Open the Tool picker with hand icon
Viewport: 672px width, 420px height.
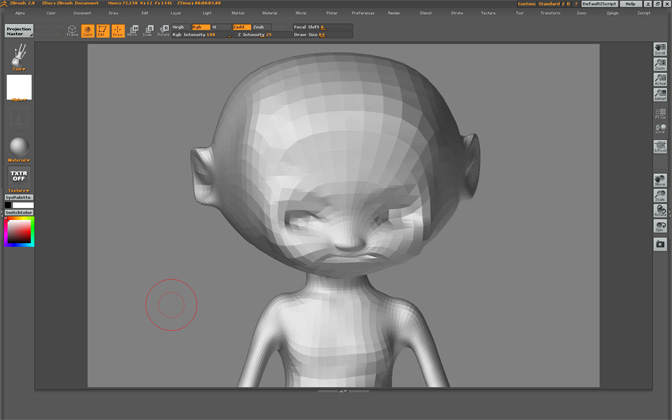[19, 58]
